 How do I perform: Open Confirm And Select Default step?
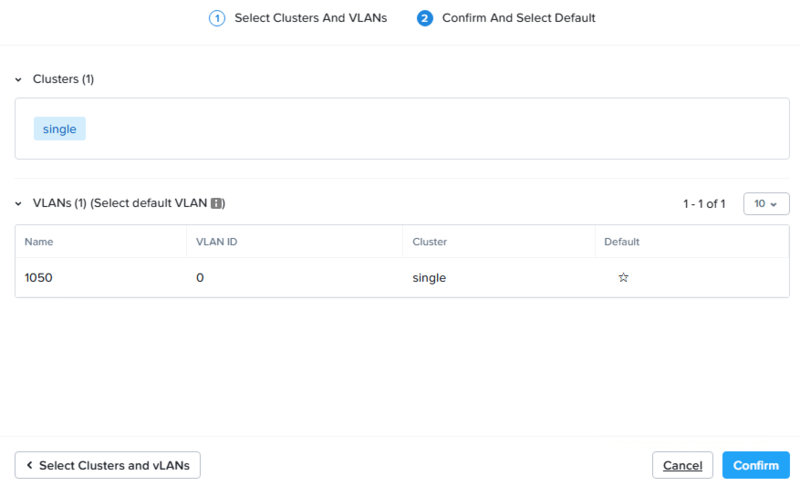click(x=518, y=18)
